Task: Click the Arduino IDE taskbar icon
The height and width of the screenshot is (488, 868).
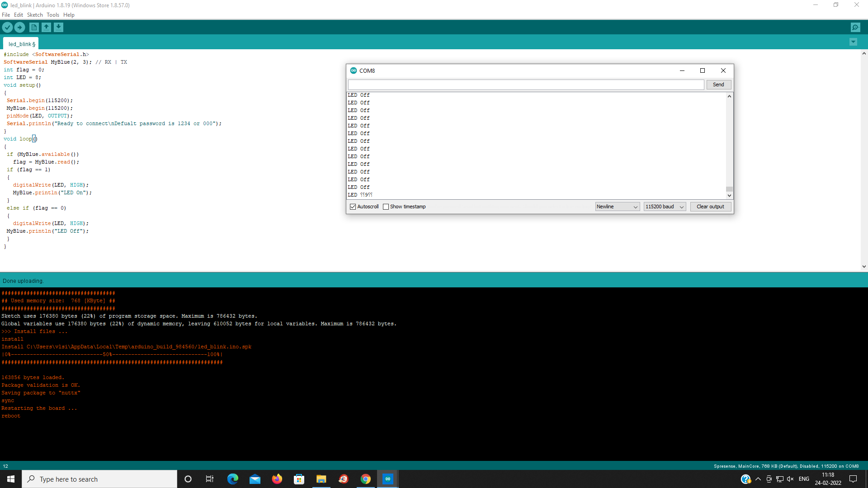Action: (388, 479)
